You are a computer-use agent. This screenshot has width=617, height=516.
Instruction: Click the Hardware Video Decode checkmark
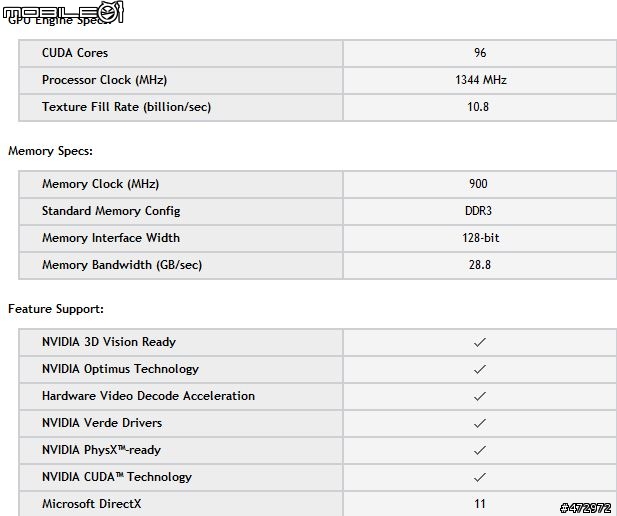(x=480, y=396)
